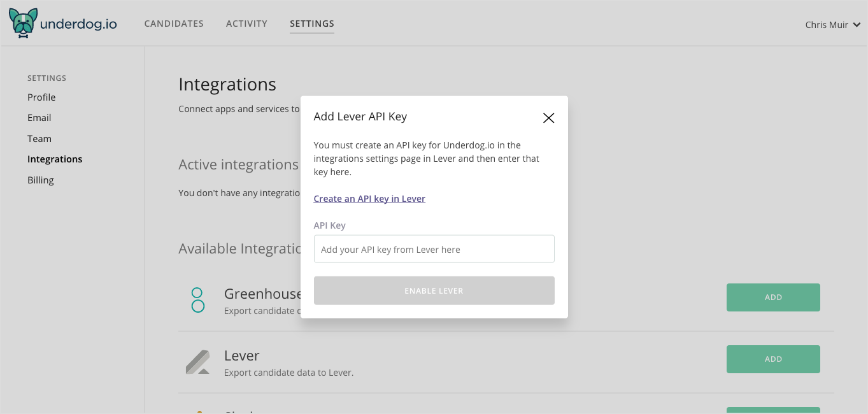Screen dimensions: 868x414
Task: Click the Active integrations heading
Action: pos(239,164)
